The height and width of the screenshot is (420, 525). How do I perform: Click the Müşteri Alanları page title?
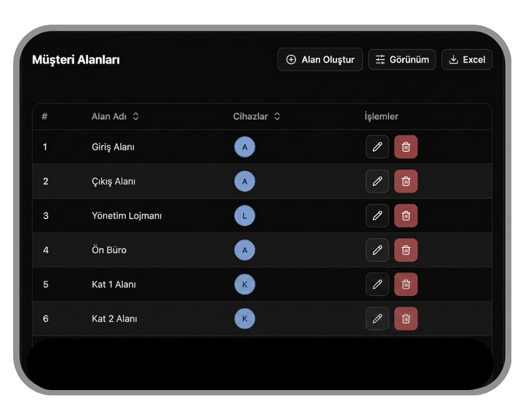(x=76, y=60)
